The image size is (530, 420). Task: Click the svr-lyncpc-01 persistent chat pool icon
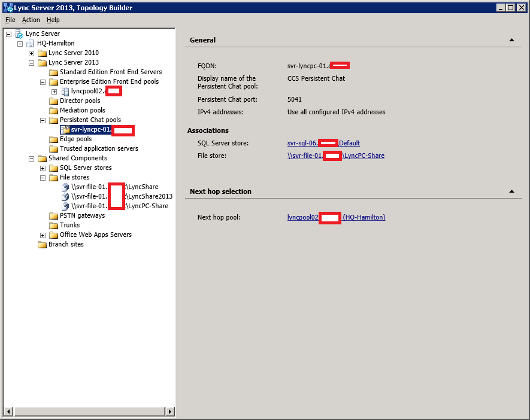65,130
